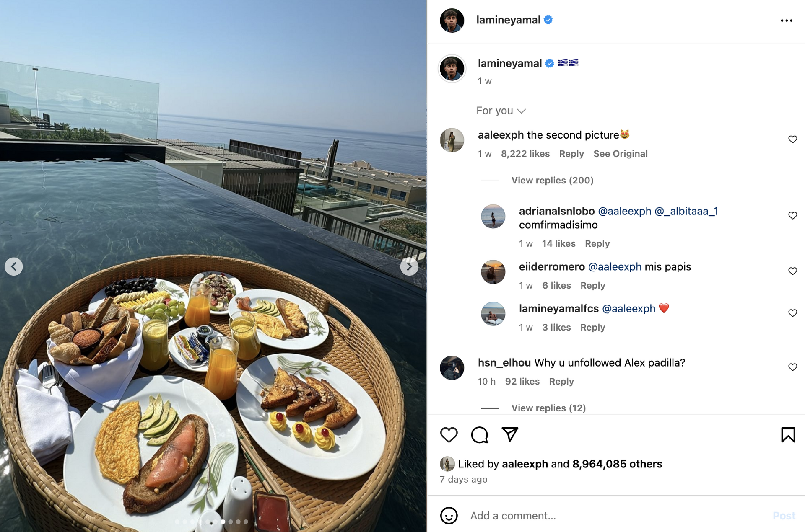Like eiiderromero's reply 'mis papis'
This screenshot has width=805, height=532.
792,271
